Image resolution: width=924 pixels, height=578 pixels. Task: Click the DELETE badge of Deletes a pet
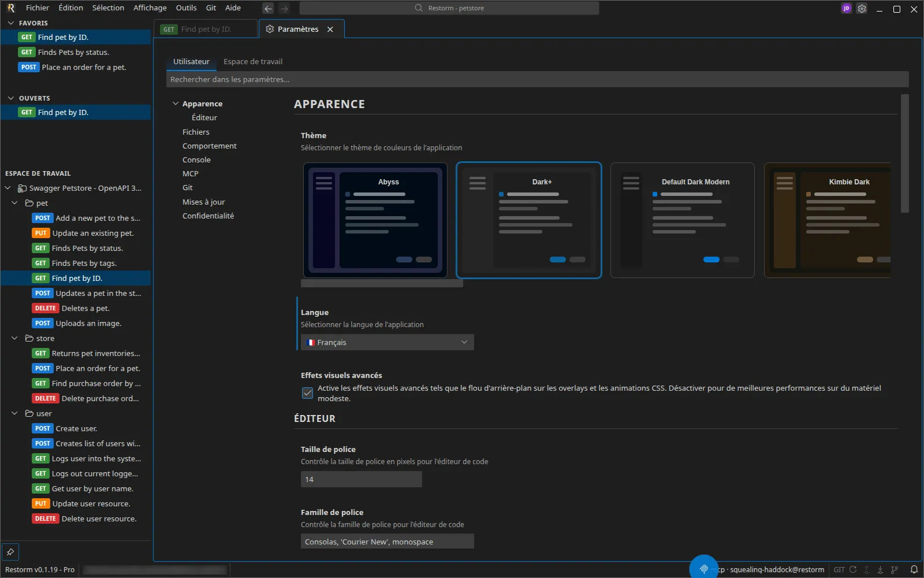pos(46,309)
